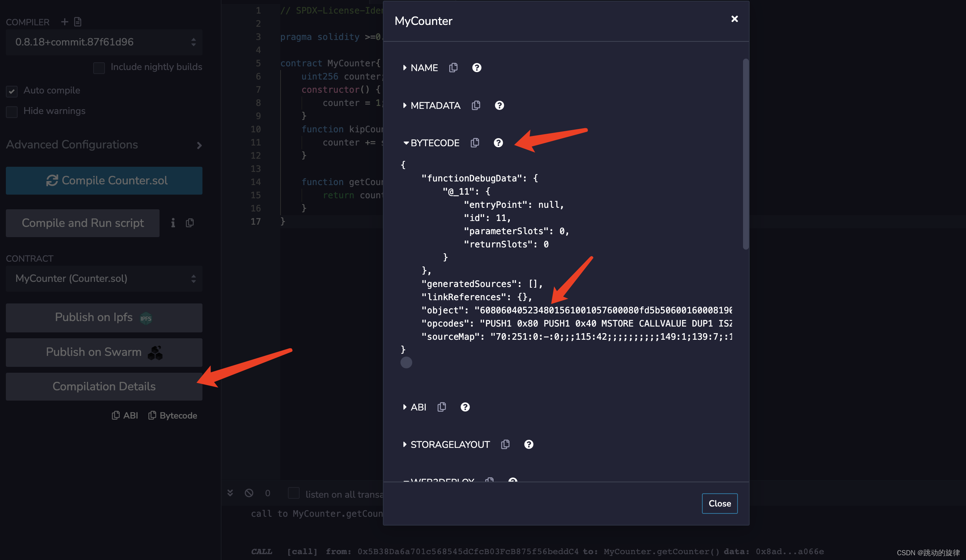Enable Hide warnings
The height and width of the screenshot is (560, 966).
coord(11,112)
